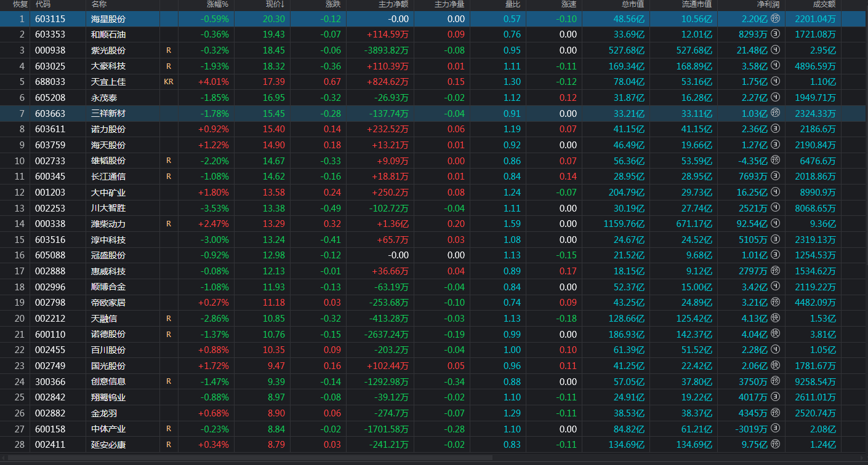Sort by the 量比 column header

click(x=513, y=4)
